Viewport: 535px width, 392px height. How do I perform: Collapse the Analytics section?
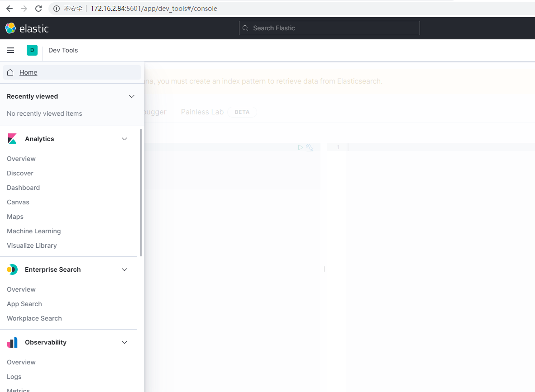[124, 139]
